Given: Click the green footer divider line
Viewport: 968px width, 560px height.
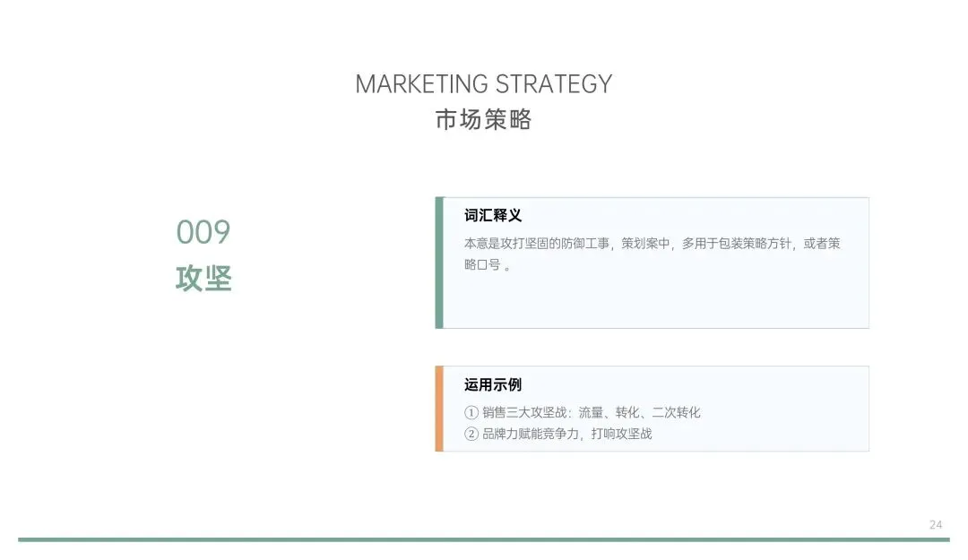Looking at the screenshot, I should coord(483,539).
